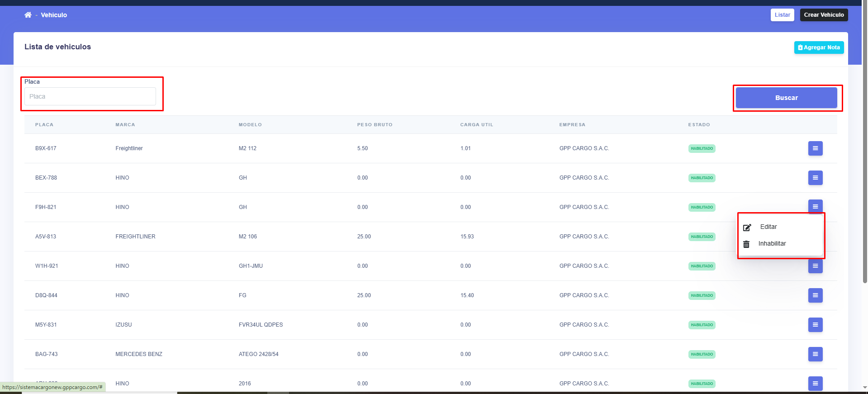Open the row menu for W1H-921

(x=815, y=266)
